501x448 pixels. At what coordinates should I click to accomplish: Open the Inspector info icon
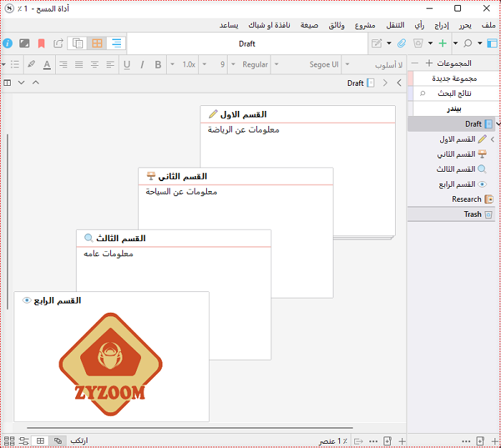tap(8, 43)
